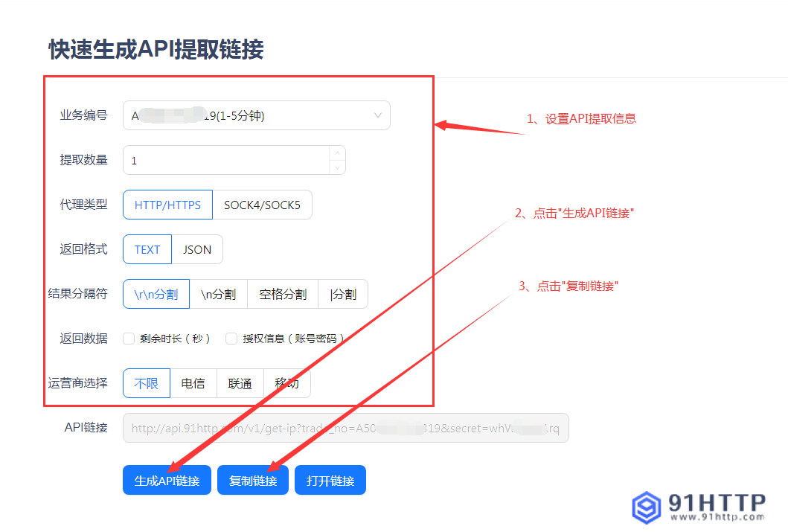Choose \n分割 as result separator
The width and height of the screenshot is (788, 532).
[x=219, y=294]
